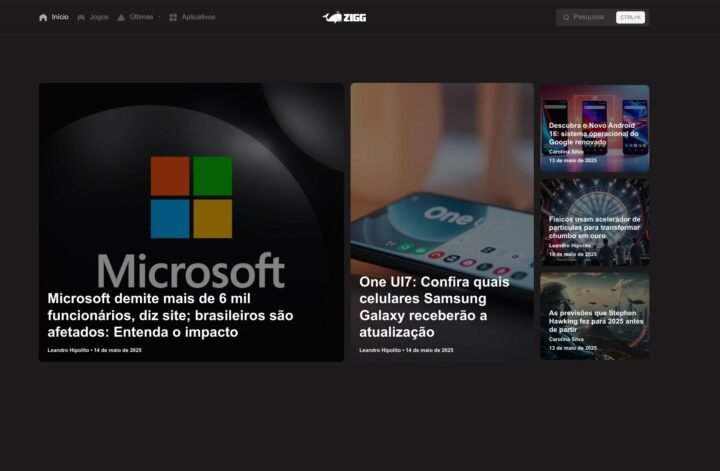Viewport: 720px width, 471px height.
Task: Click author name on particle accelerator card
Action: tap(569, 246)
